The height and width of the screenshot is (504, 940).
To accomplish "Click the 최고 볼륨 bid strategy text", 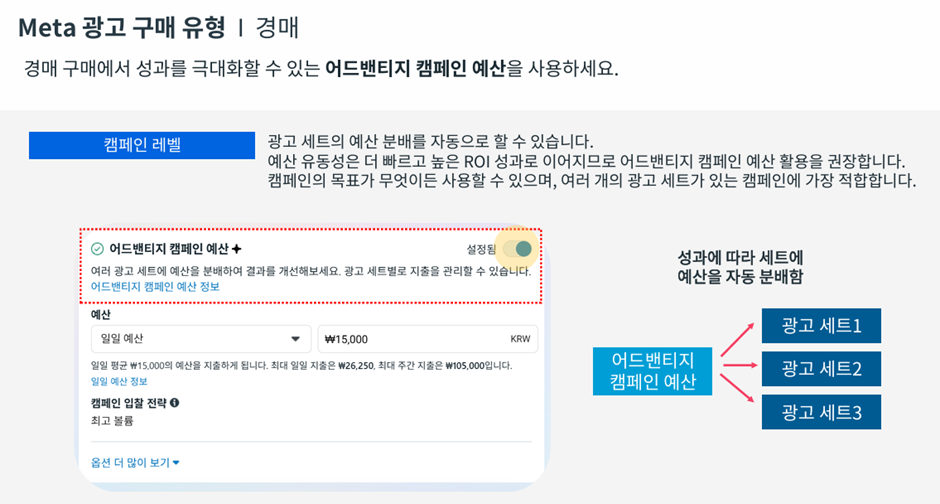I will (x=112, y=421).
